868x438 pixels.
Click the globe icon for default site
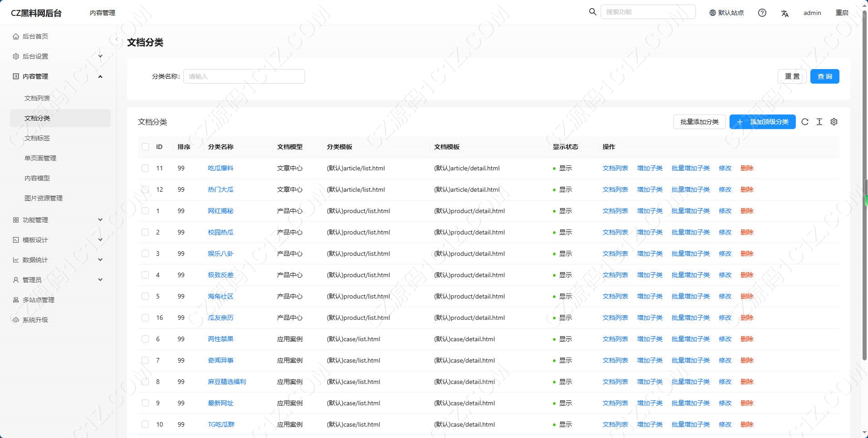(x=712, y=13)
